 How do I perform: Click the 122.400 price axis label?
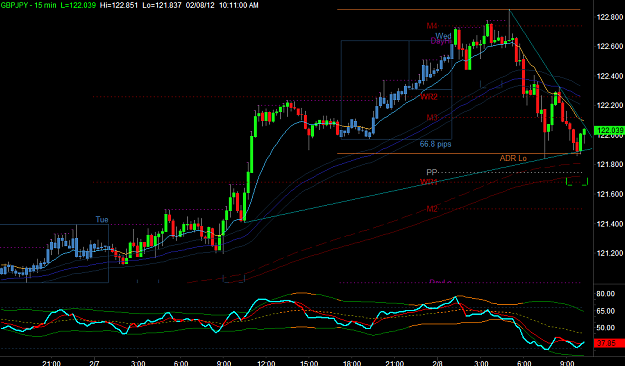(609, 76)
